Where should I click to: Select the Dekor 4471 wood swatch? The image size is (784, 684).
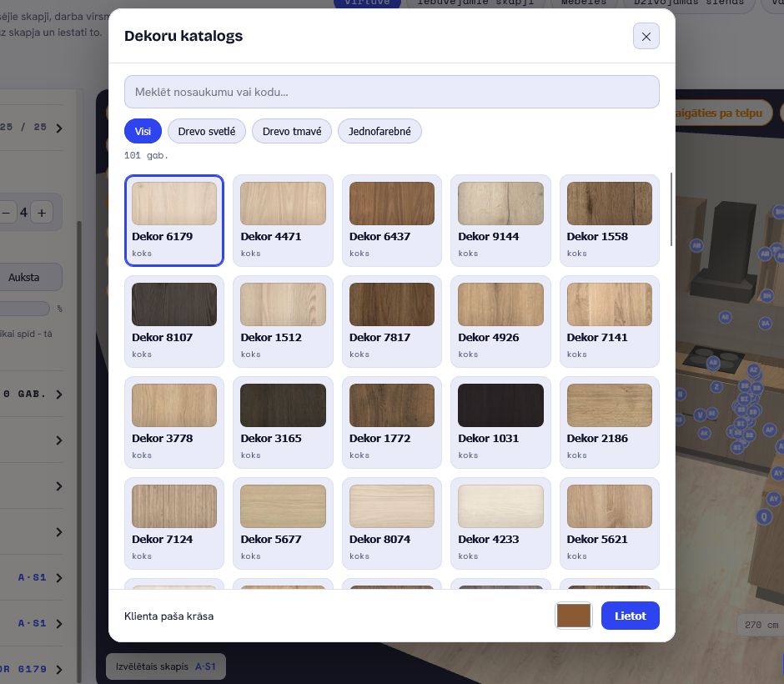283,220
